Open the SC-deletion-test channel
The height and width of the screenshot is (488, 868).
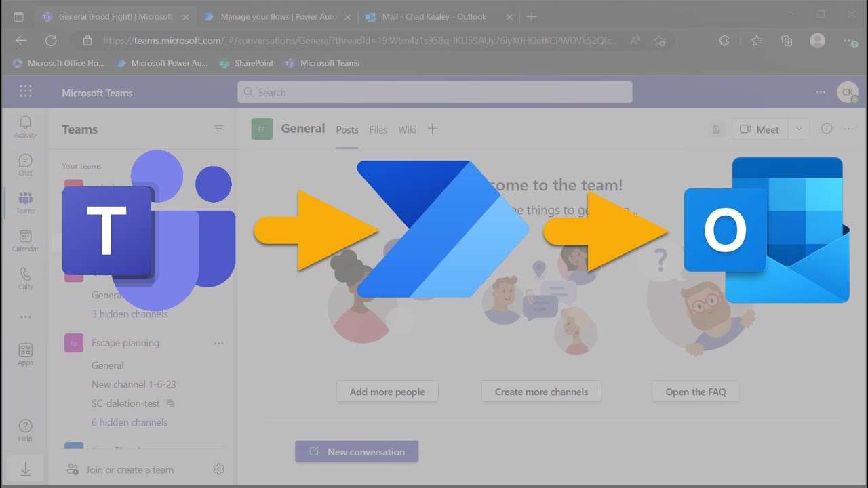point(126,403)
